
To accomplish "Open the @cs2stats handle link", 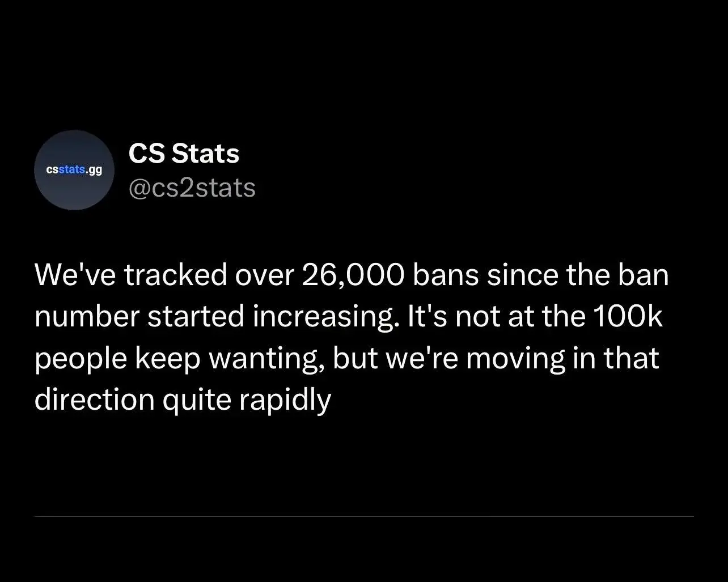I will tap(192, 188).
